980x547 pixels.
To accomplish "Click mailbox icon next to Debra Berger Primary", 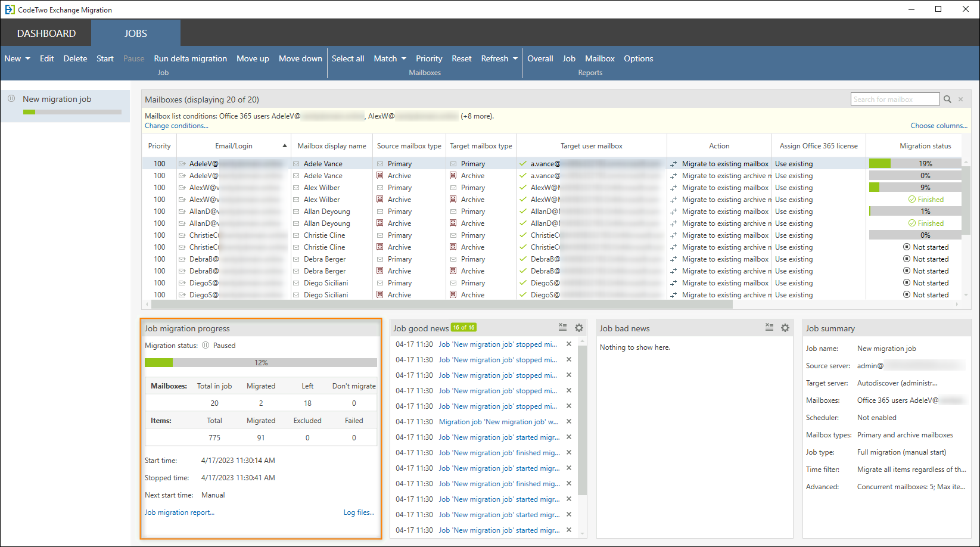I will coord(296,259).
